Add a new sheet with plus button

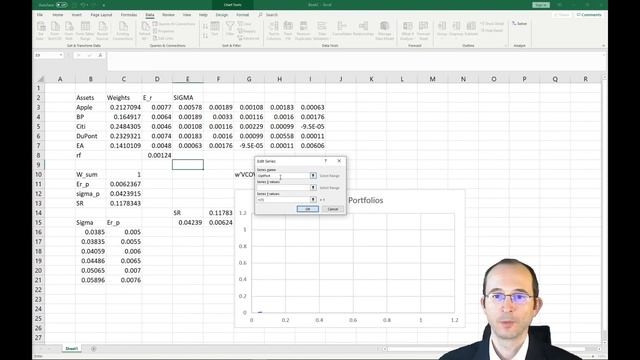93,349
